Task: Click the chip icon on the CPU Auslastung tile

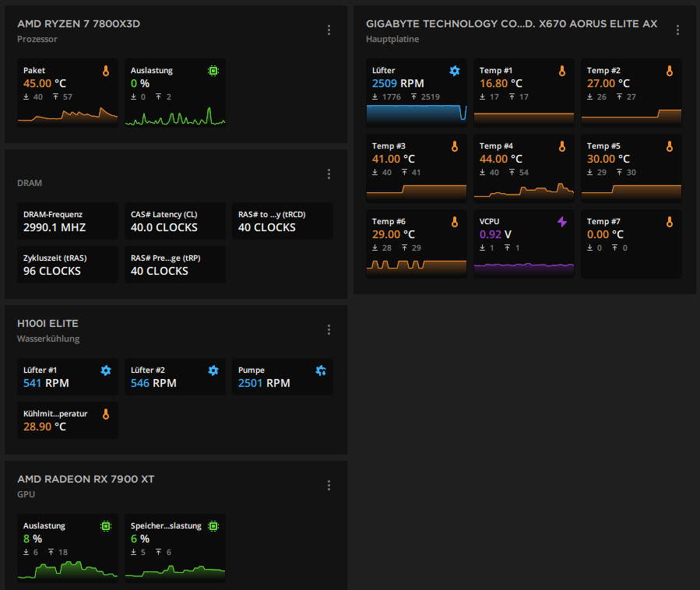Action: [213, 71]
